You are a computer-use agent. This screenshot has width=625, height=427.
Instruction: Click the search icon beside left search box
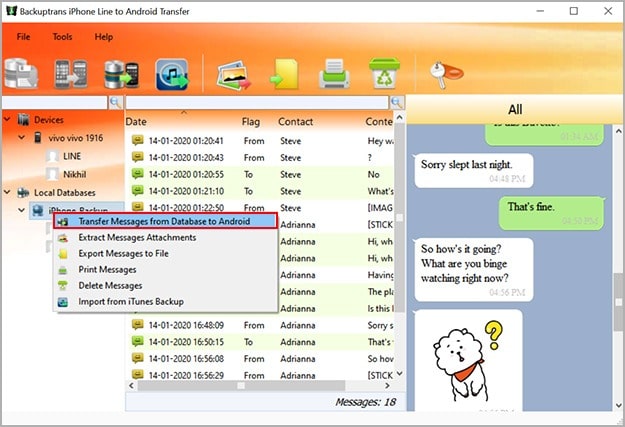116,102
